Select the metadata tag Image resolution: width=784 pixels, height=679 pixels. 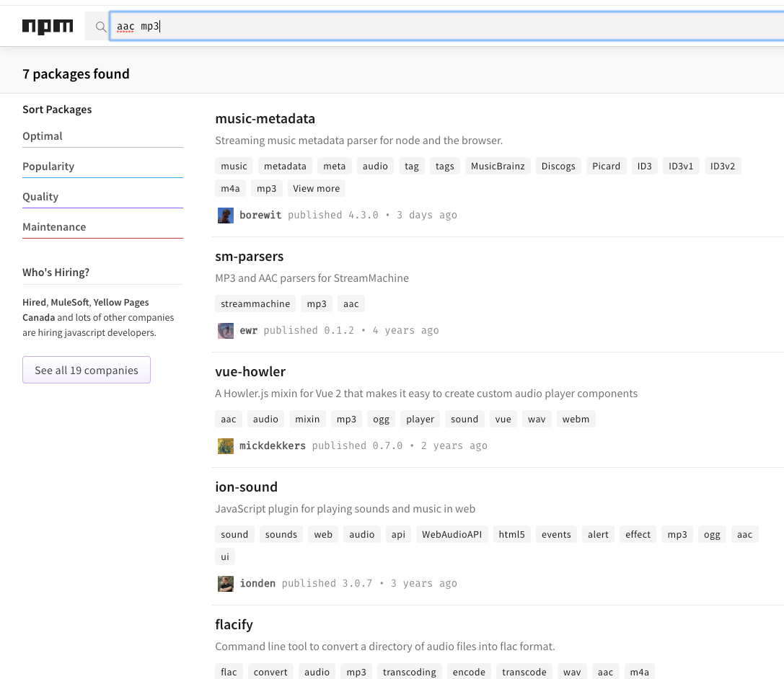click(285, 166)
